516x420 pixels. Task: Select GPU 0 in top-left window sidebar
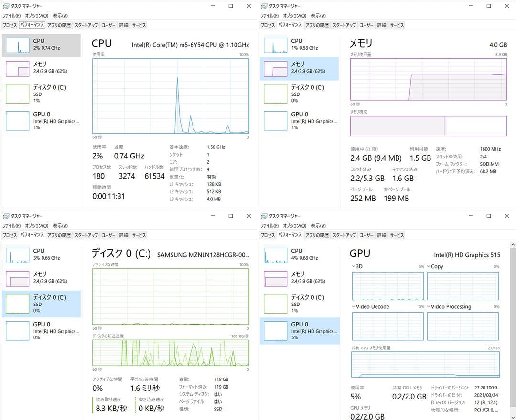pyautogui.click(x=41, y=121)
